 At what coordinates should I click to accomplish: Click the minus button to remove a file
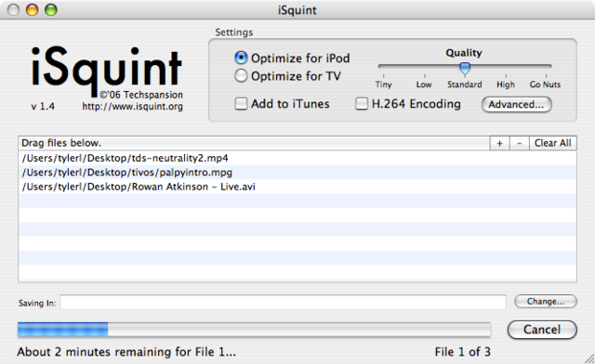(520, 143)
